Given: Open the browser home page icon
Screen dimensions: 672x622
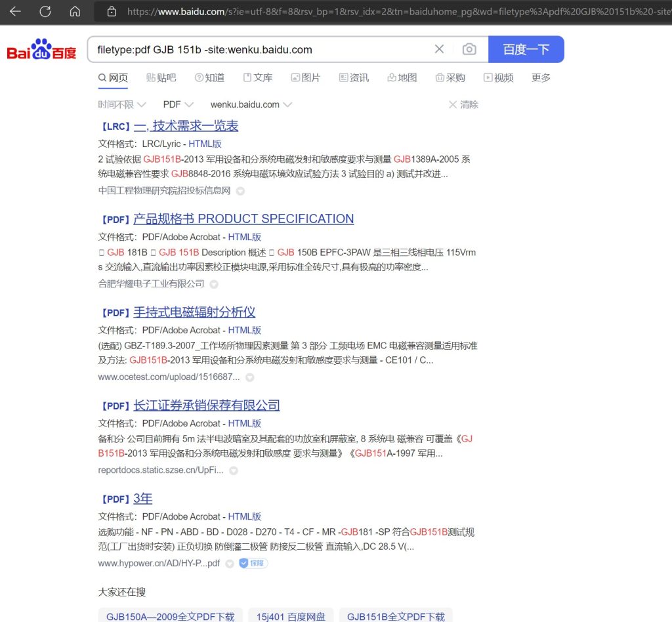Looking at the screenshot, I should click(x=75, y=11).
